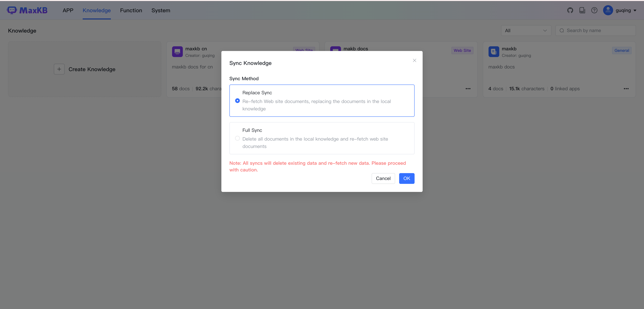The height and width of the screenshot is (309, 644).
Task: Click 'maxkb docs for cn' description
Action: point(192,67)
